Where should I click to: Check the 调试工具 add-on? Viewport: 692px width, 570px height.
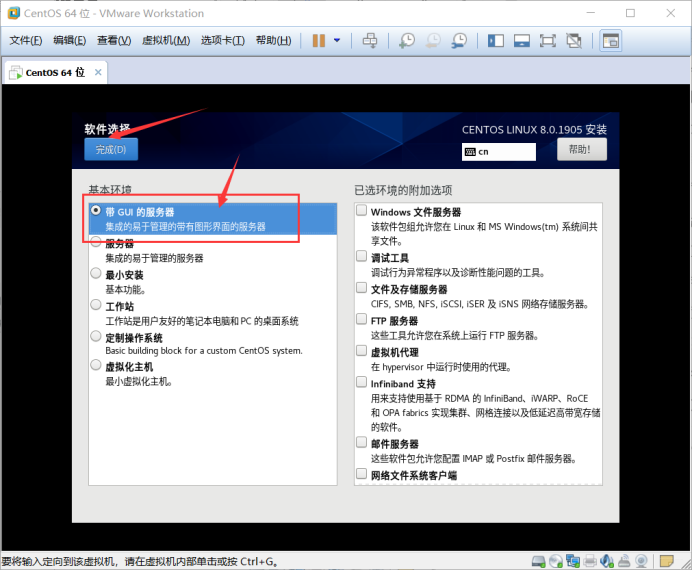[361, 256]
